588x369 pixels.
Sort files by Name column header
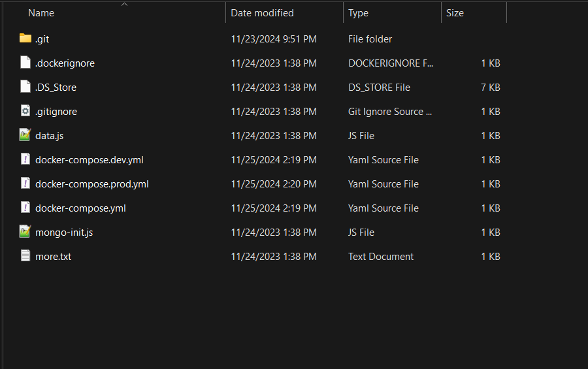(x=41, y=13)
